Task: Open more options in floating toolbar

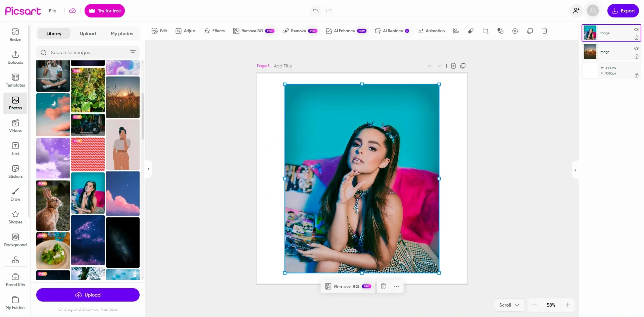Action: click(397, 286)
